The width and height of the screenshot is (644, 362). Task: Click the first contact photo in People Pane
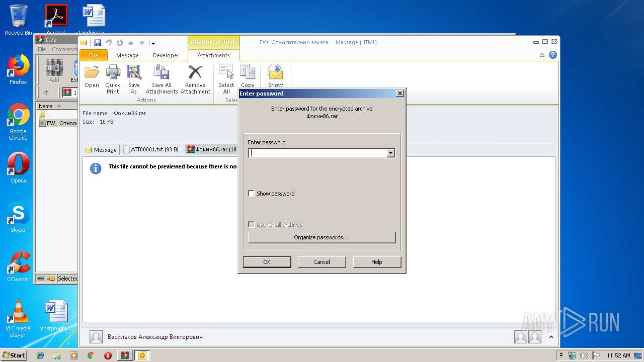pyautogui.click(x=520, y=337)
